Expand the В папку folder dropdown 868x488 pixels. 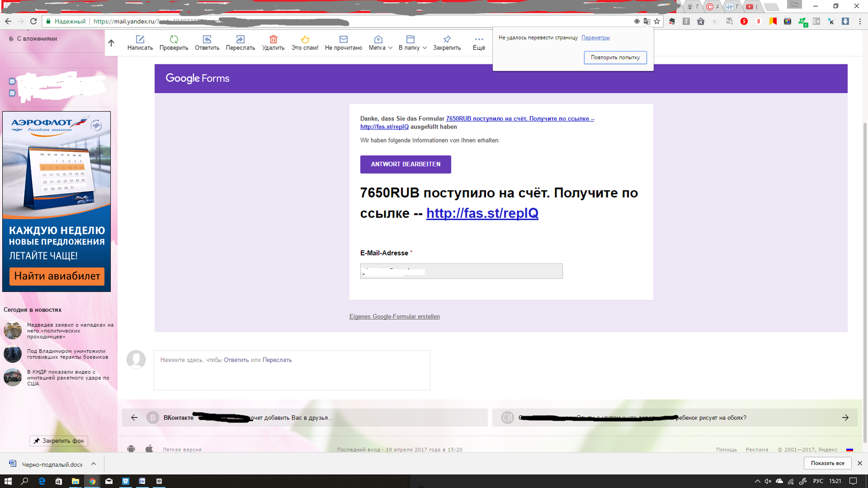(x=412, y=43)
